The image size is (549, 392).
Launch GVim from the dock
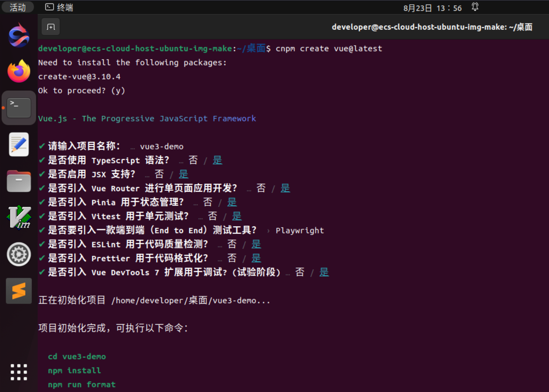[19, 218]
